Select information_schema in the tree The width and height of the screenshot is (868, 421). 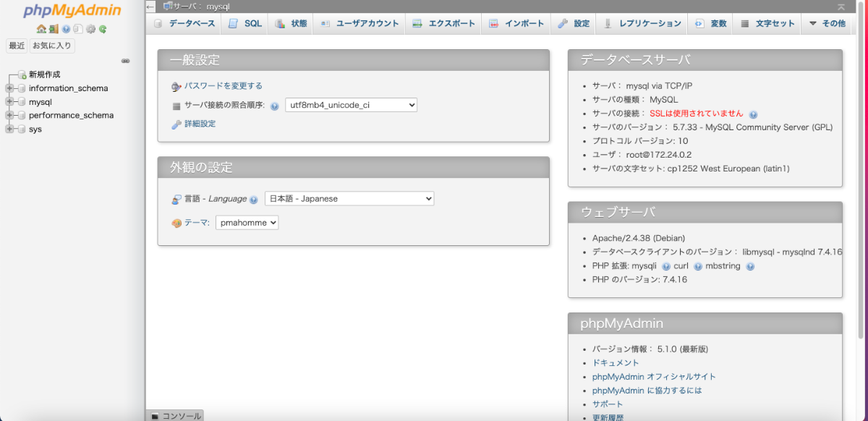[69, 88]
